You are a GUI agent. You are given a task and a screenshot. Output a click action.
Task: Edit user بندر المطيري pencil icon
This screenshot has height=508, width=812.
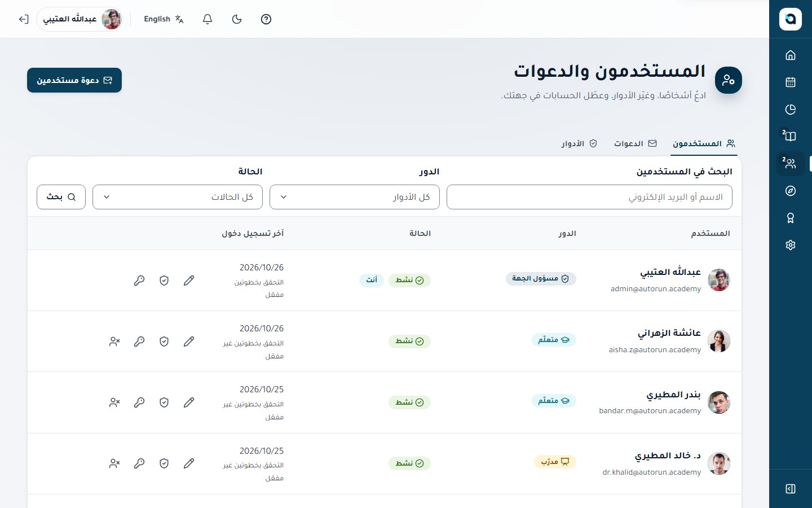(x=189, y=402)
